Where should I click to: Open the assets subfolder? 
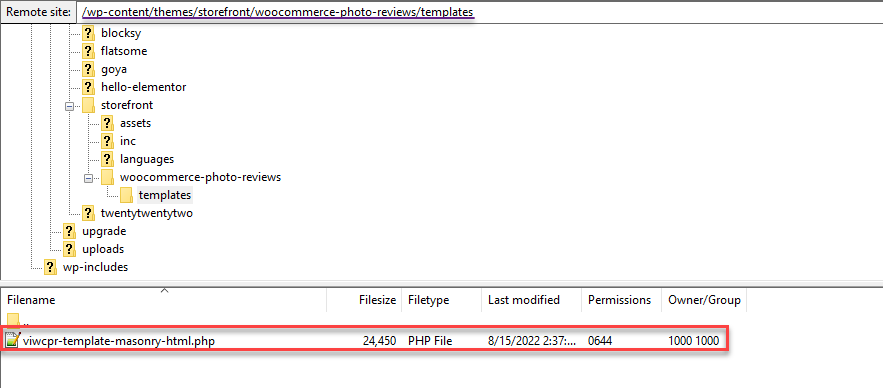[135, 123]
